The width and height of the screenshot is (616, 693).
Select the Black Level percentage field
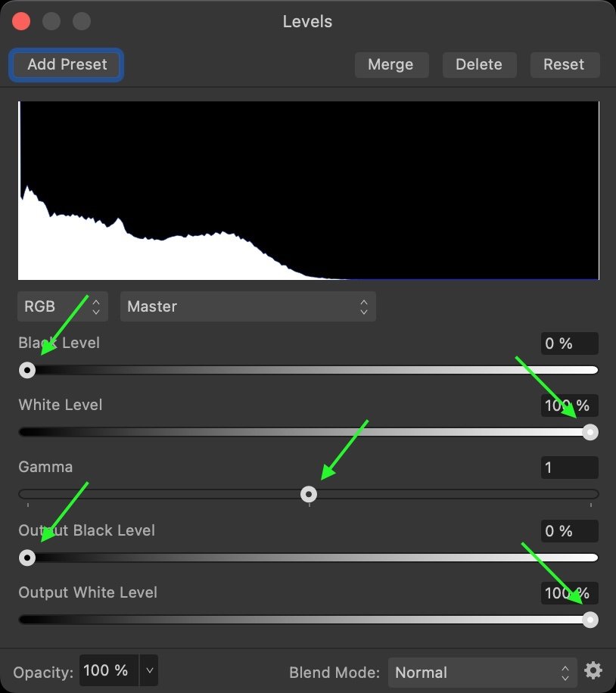tap(570, 343)
